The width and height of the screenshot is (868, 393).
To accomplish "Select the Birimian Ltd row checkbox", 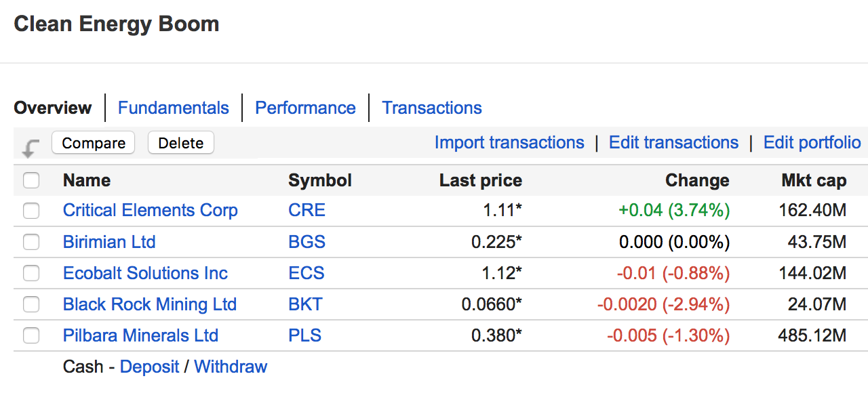I will pyautogui.click(x=31, y=242).
